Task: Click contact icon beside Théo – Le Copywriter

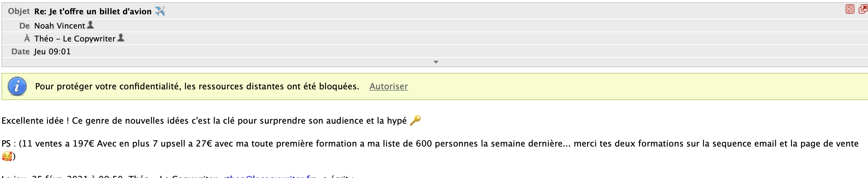Action: [x=121, y=38]
